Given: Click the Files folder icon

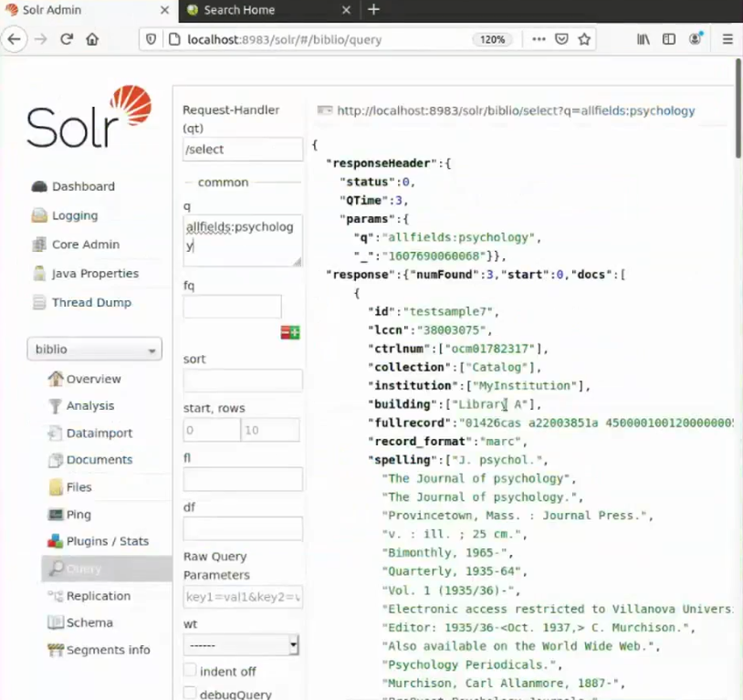Looking at the screenshot, I should (x=56, y=487).
